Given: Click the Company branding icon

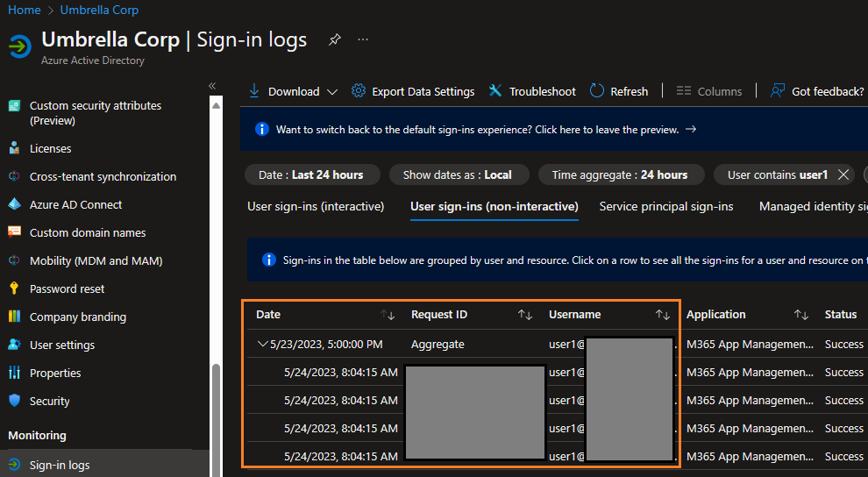Looking at the screenshot, I should [x=14, y=317].
